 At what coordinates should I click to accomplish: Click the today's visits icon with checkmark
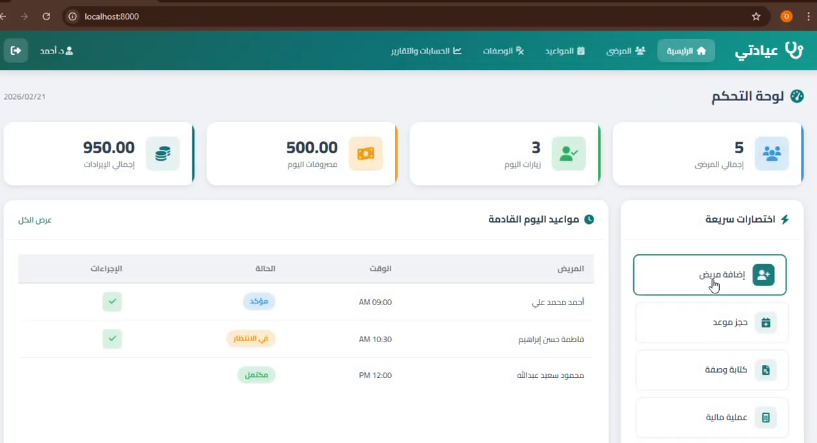click(x=568, y=153)
